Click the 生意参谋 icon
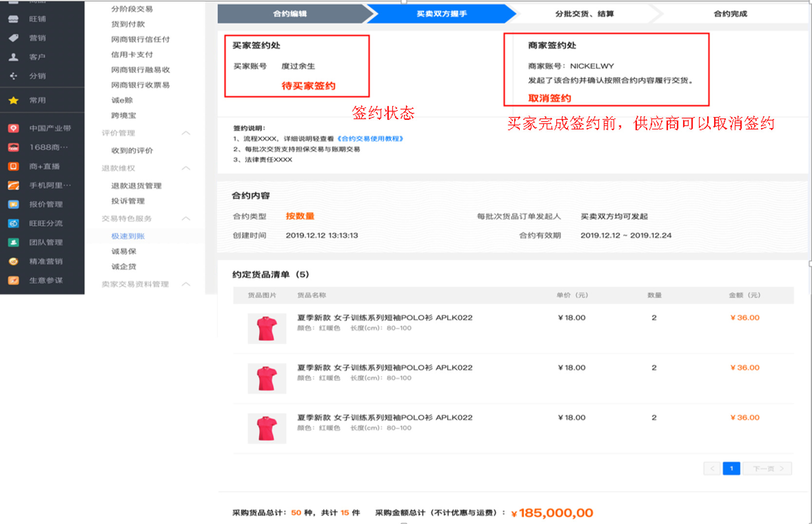This screenshot has height=524, width=812. pyautogui.click(x=14, y=281)
